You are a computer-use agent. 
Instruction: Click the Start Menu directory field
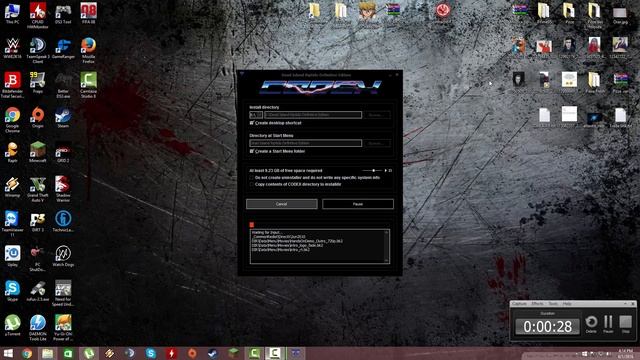coord(305,143)
